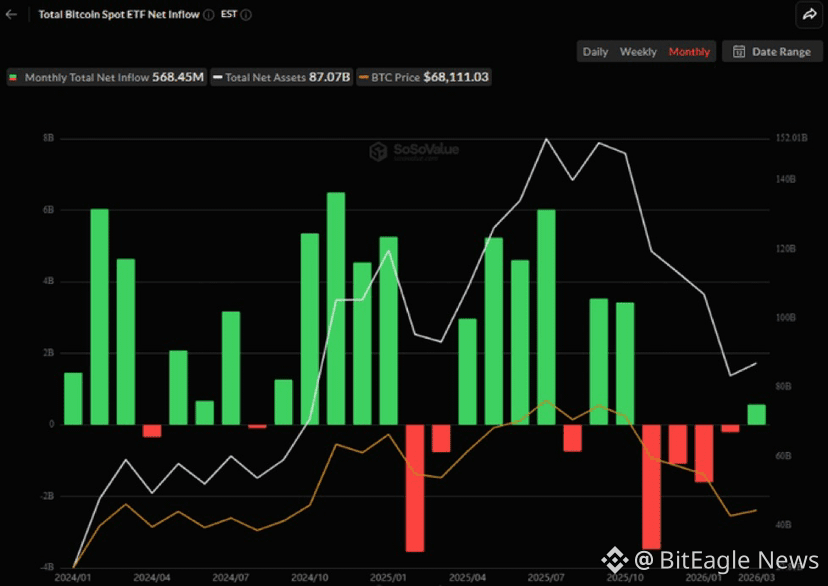
Task: Select the first green bar at 2024/01
Action: [x=73, y=399]
